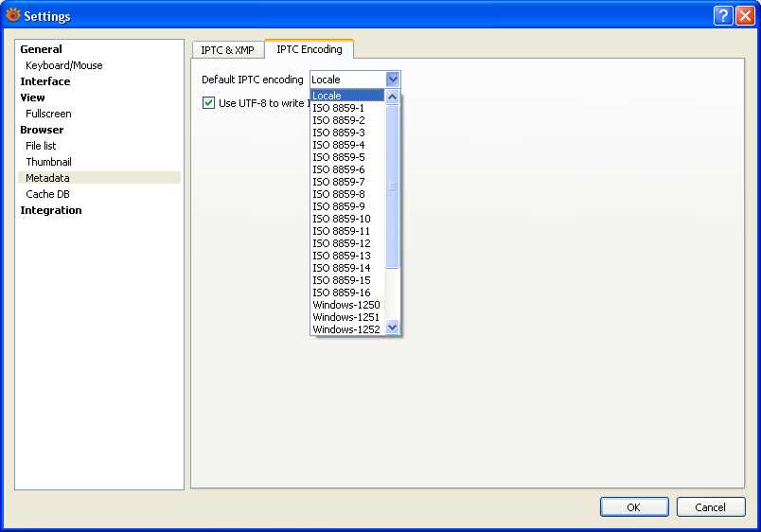
Task: Choose ISO 8859-12 encoding
Action: coord(347,243)
